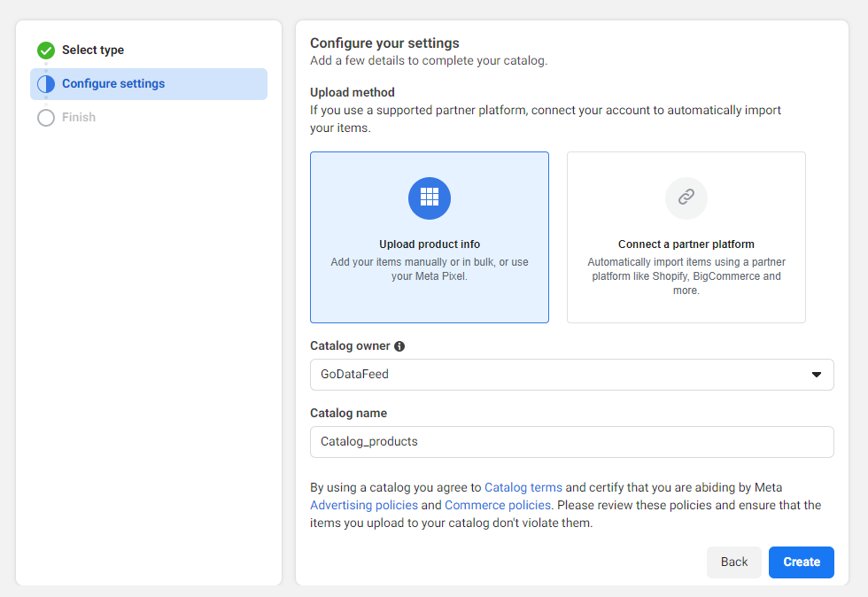Click the Configure your settings heading
The image size is (868, 597).
click(384, 43)
